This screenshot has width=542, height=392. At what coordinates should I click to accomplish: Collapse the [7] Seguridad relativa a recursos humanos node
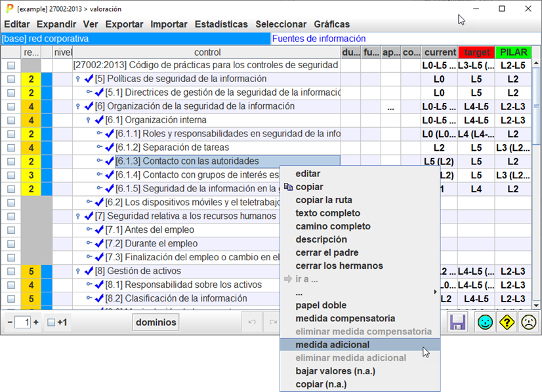tap(79, 216)
